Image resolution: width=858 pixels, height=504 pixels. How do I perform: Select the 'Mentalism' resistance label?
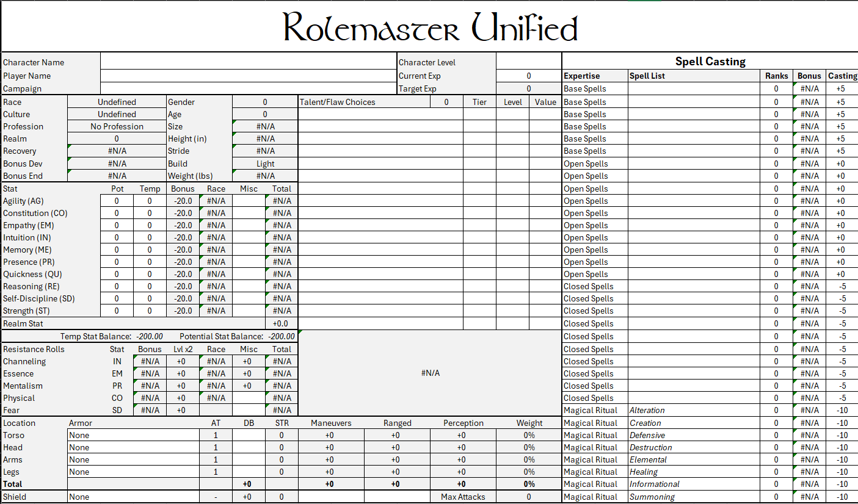point(23,386)
